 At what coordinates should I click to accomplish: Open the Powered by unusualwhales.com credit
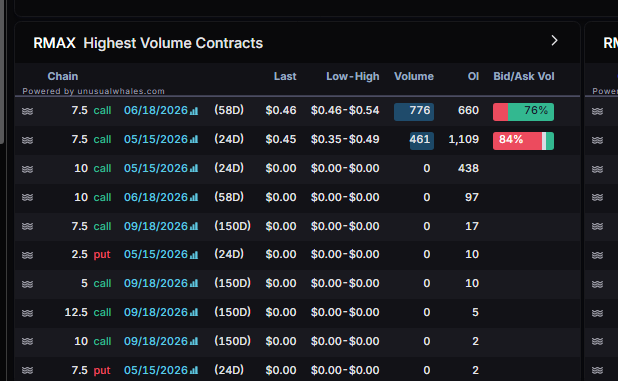(x=93, y=91)
